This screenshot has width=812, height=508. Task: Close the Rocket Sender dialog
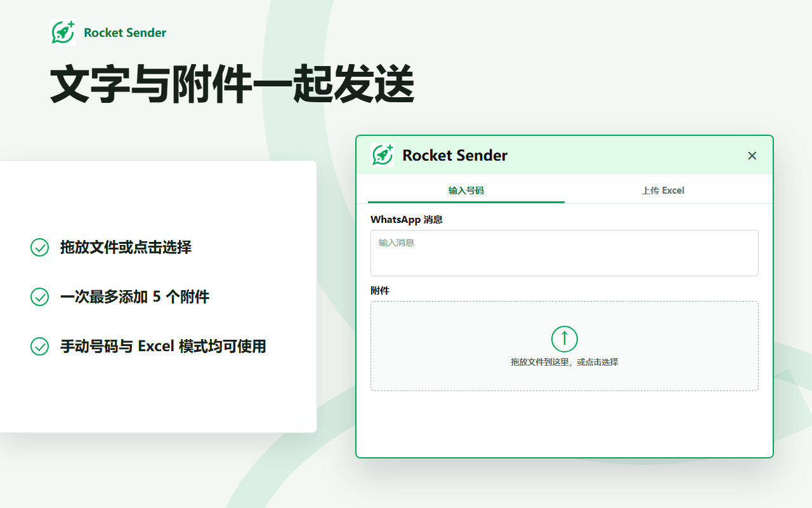[x=752, y=156]
